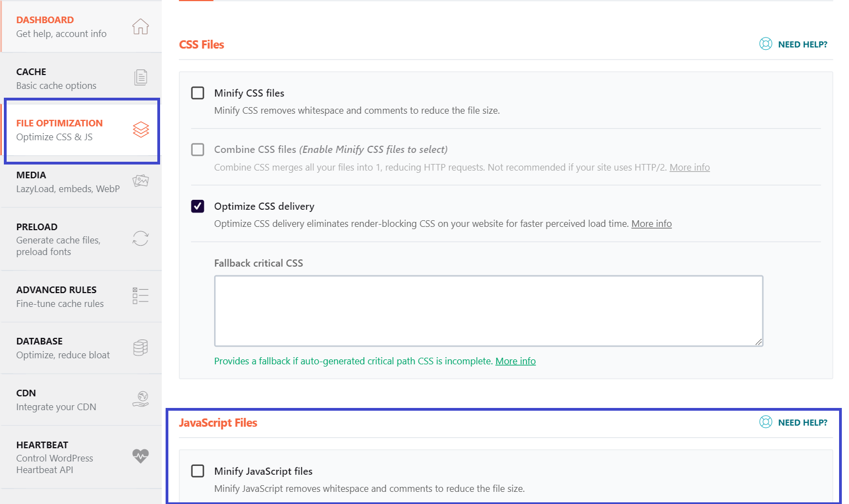Uncheck Optimize CSS delivery

[198, 206]
